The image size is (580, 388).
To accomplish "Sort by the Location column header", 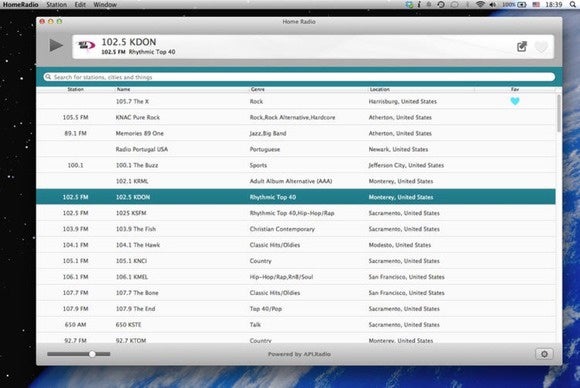I will click(380, 89).
